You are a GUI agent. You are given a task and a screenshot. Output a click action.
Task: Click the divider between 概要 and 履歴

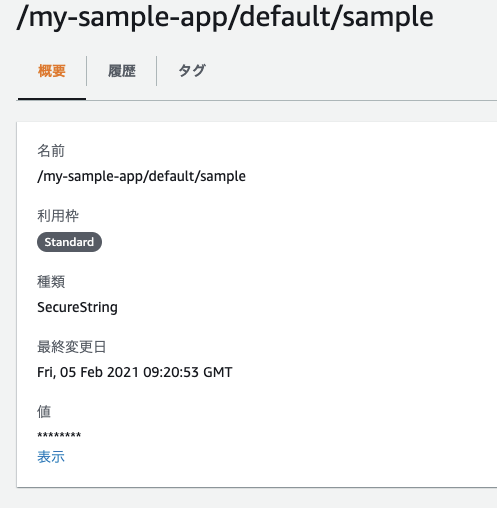(87, 71)
